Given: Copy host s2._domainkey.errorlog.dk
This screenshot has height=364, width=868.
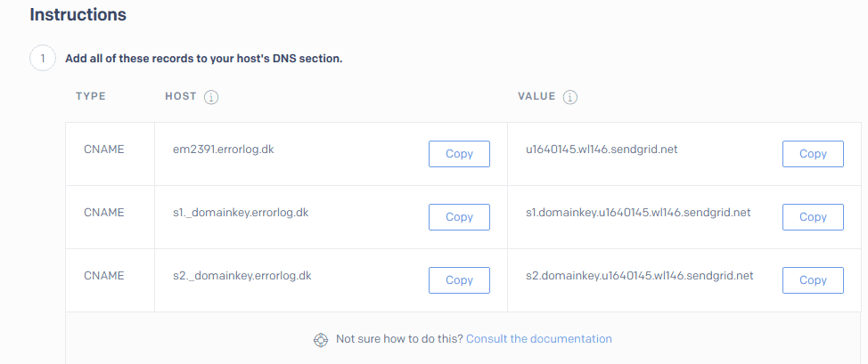Looking at the screenshot, I should [x=459, y=280].
